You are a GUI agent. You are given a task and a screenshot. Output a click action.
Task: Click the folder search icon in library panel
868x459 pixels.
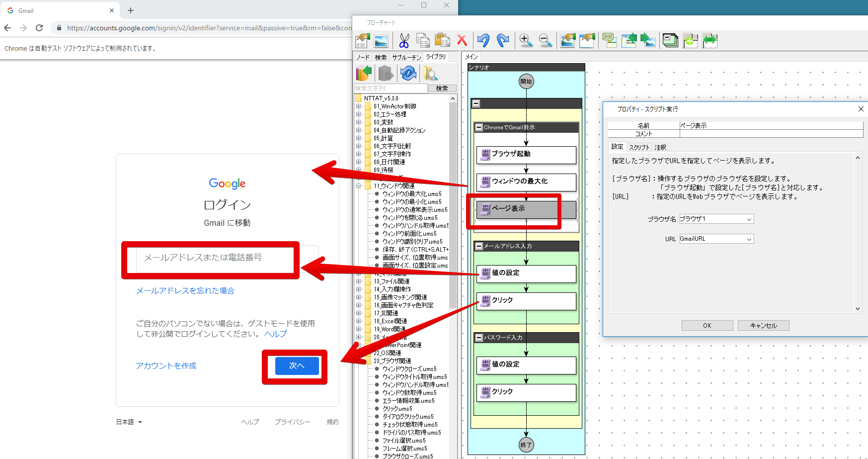pyautogui.click(x=430, y=74)
